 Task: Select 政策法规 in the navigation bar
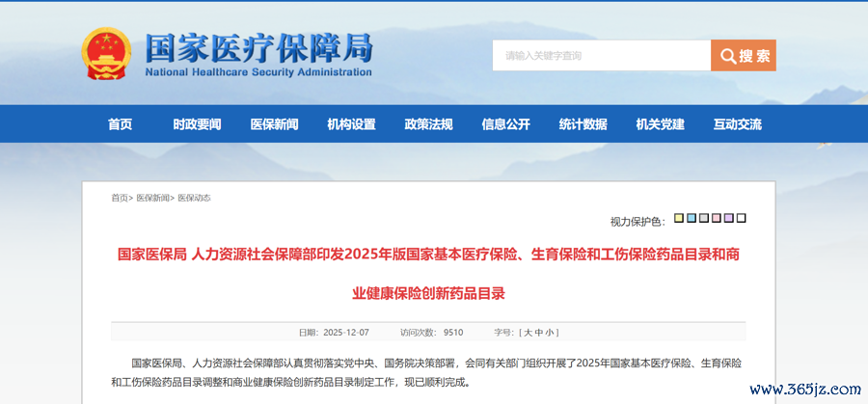[x=428, y=124]
